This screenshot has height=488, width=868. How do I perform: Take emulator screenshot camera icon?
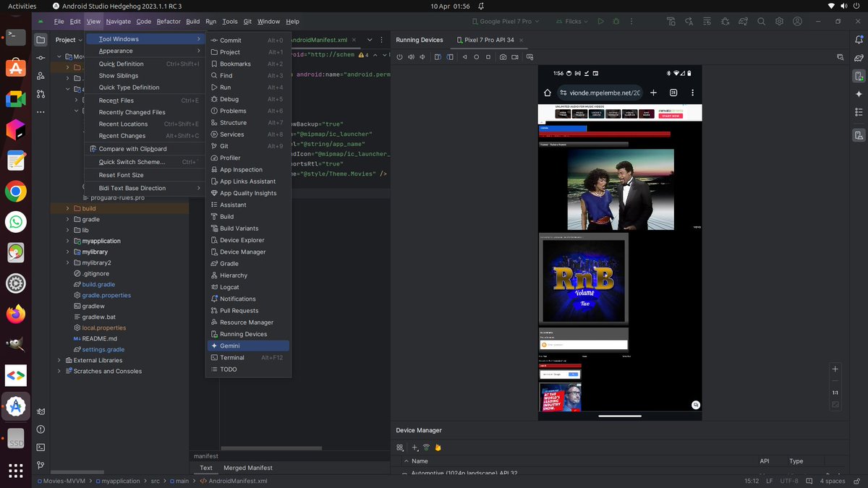point(503,56)
